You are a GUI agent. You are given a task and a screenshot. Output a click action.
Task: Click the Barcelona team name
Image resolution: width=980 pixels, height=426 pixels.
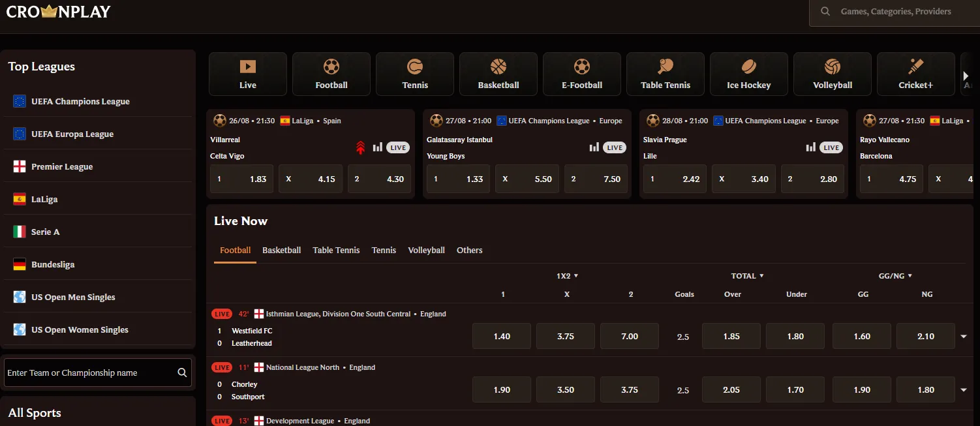click(876, 156)
